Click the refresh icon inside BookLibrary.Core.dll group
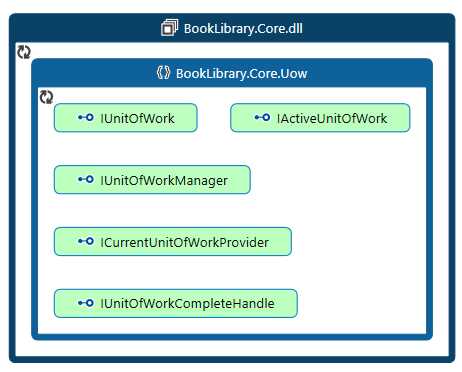 [x=24, y=52]
